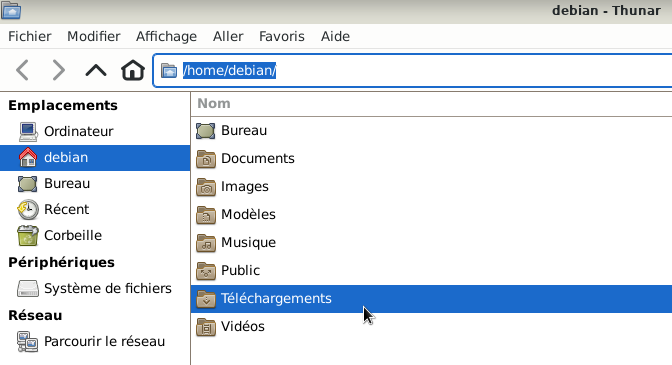The image size is (672, 365).
Task: Select the Vidéos folder name
Action: click(243, 327)
